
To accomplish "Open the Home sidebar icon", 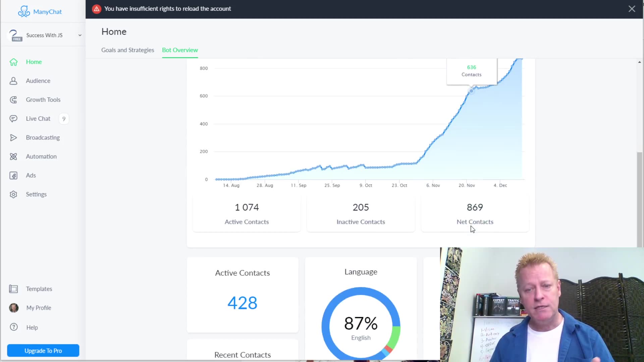I will click(x=13, y=62).
